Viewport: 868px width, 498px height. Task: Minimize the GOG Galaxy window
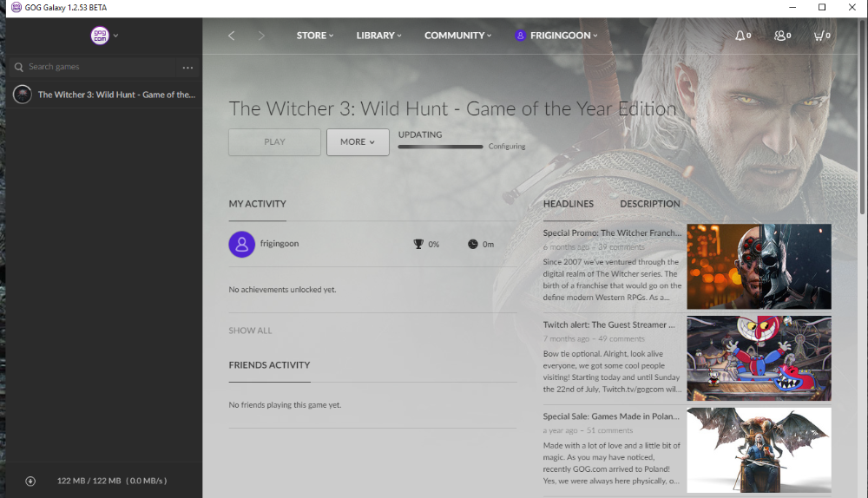(x=792, y=7)
